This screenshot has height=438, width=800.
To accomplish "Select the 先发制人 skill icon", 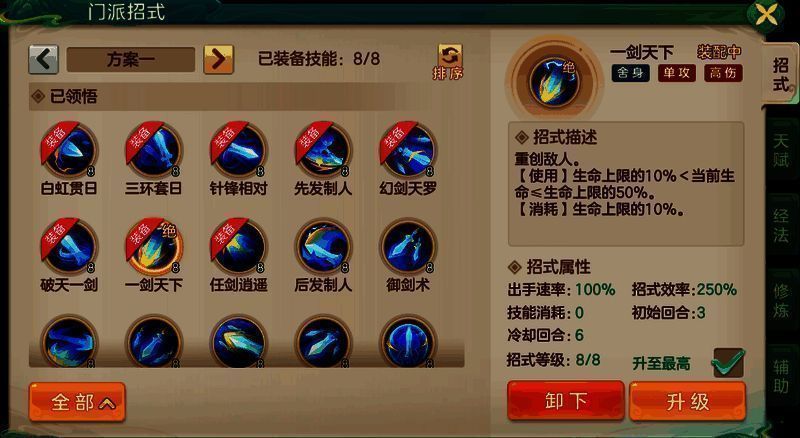I will click(323, 151).
